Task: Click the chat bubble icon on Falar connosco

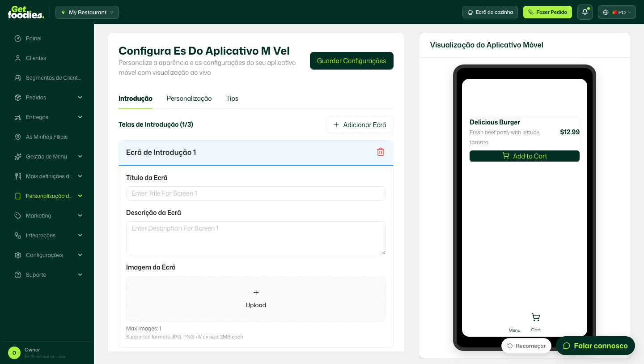Action: 567,346
